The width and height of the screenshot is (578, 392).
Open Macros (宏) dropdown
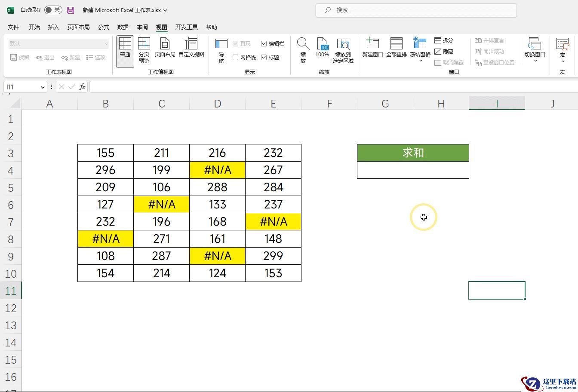(563, 50)
